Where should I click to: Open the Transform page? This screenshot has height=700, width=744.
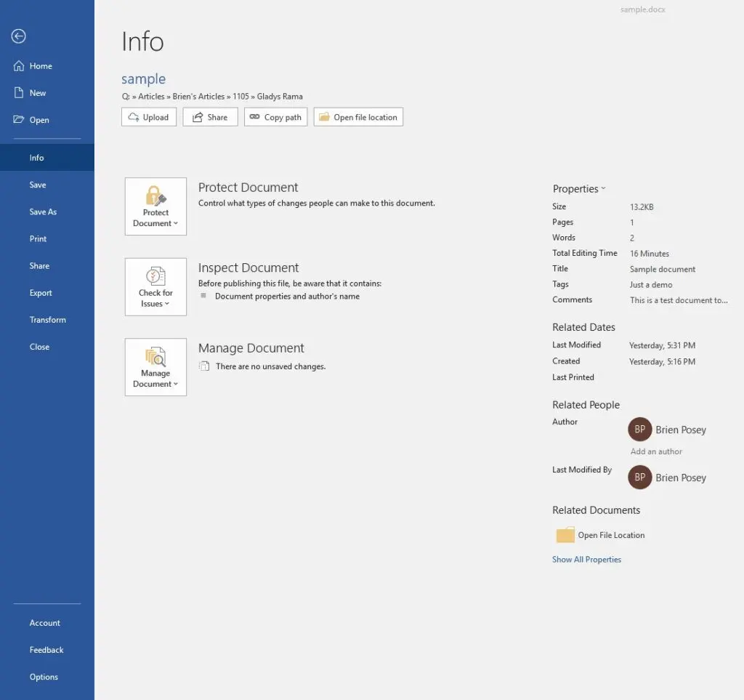point(47,320)
